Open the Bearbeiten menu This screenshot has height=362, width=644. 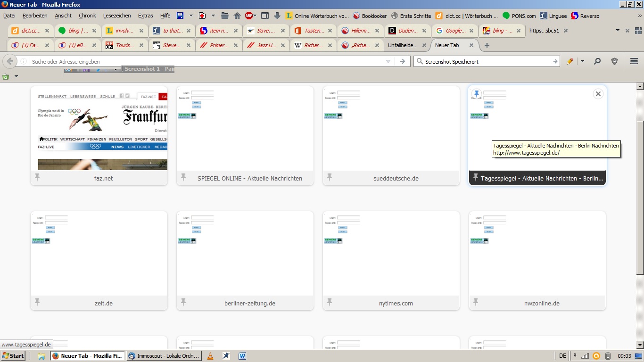point(35,16)
